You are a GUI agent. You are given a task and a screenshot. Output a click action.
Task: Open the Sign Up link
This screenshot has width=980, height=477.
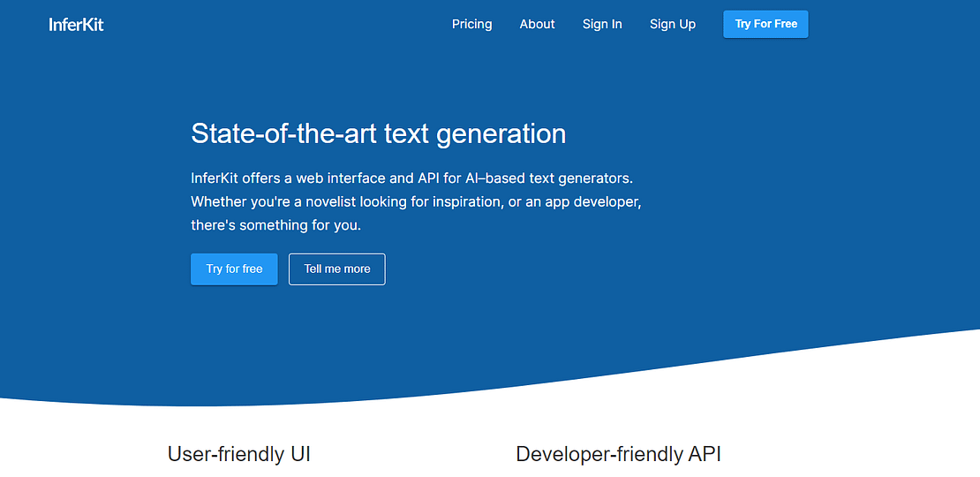click(x=673, y=25)
